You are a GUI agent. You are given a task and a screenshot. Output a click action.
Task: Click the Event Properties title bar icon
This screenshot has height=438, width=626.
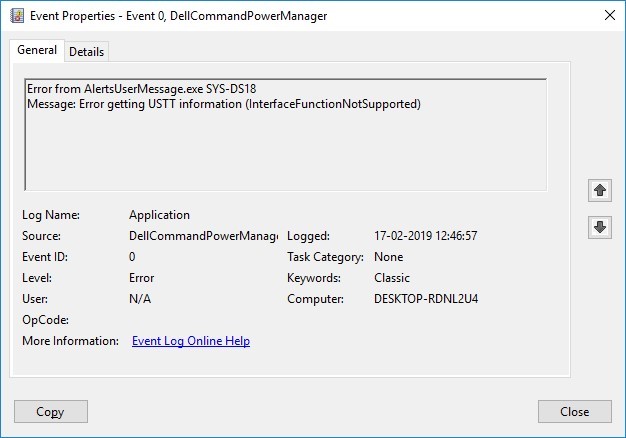(17, 16)
